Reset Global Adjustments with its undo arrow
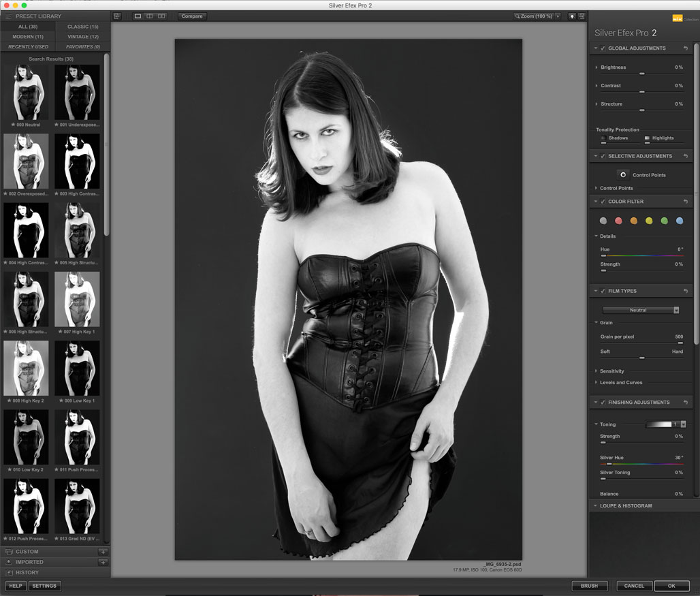 (686, 48)
